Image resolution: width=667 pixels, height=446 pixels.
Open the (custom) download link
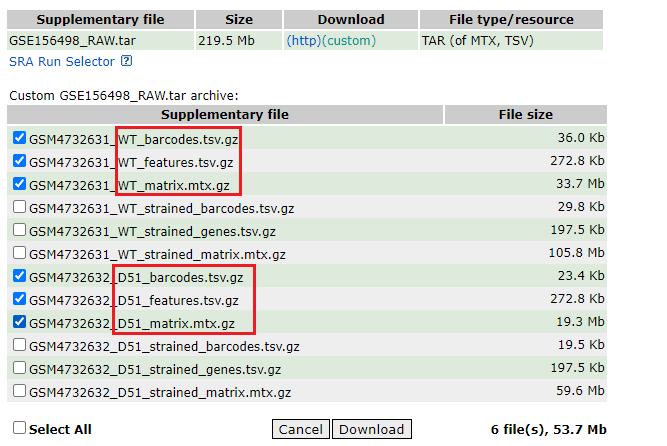coord(349,41)
